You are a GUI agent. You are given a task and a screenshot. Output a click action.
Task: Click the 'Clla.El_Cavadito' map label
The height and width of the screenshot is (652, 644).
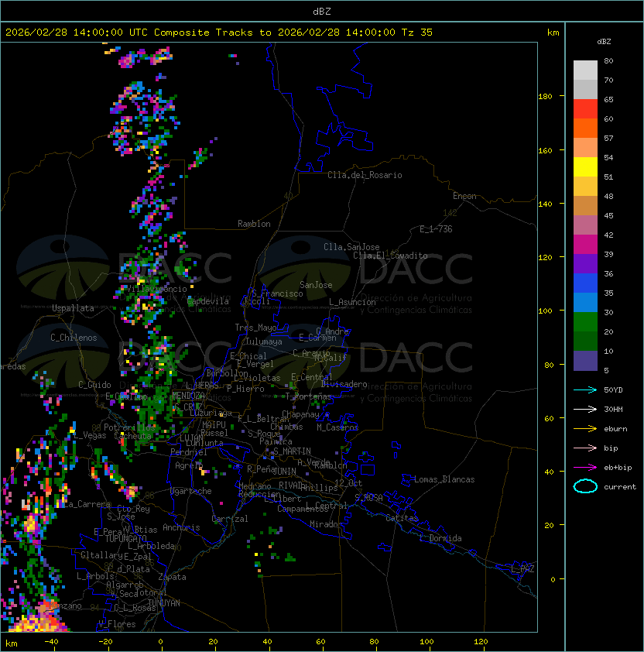[390, 256]
